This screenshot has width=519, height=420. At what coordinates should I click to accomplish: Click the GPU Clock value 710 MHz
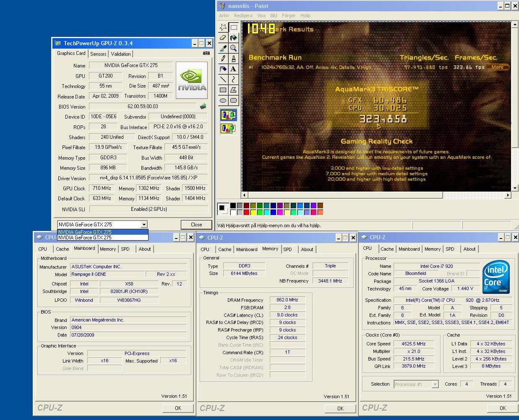click(x=102, y=189)
